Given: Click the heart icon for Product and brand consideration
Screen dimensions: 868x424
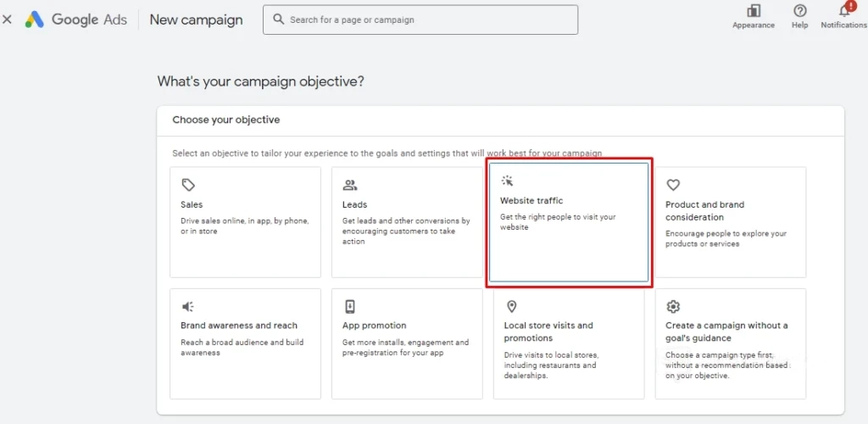Looking at the screenshot, I should (x=672, y=185).
